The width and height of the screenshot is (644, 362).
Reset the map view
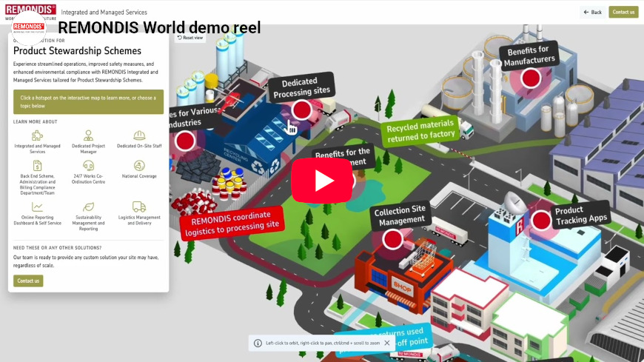[190, 37]
